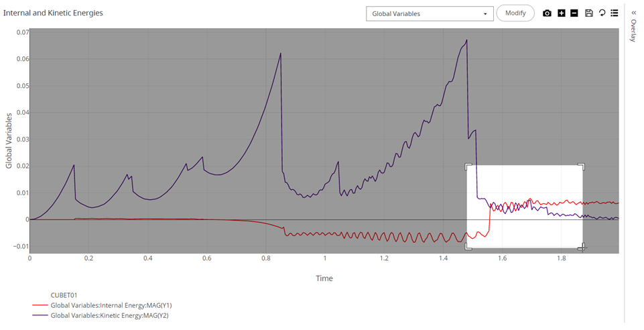Toggle Internal Energy legend entry
This screenshot has height=330, width=644.
[x=103, y=305]
